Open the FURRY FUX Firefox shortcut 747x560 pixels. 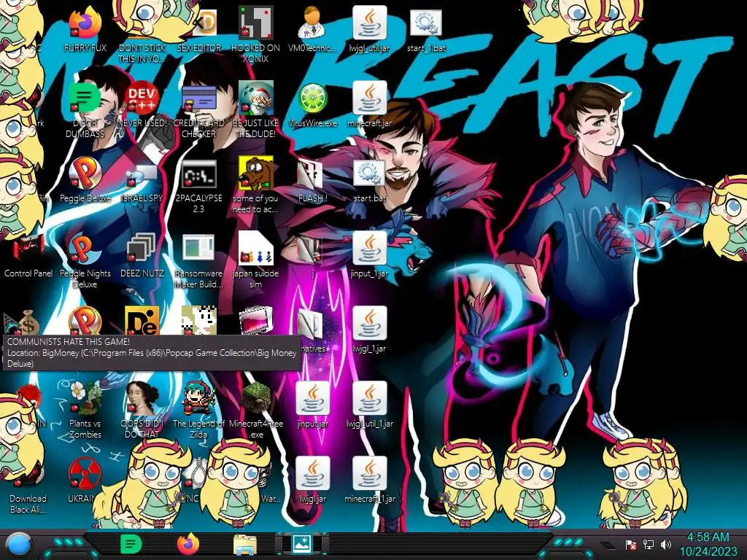tap(85, 24)
